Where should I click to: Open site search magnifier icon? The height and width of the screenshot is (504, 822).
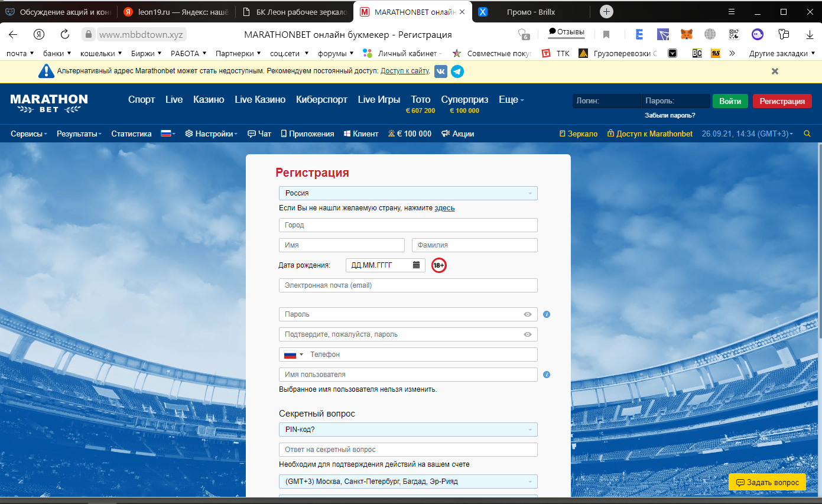tap(807, 134)
